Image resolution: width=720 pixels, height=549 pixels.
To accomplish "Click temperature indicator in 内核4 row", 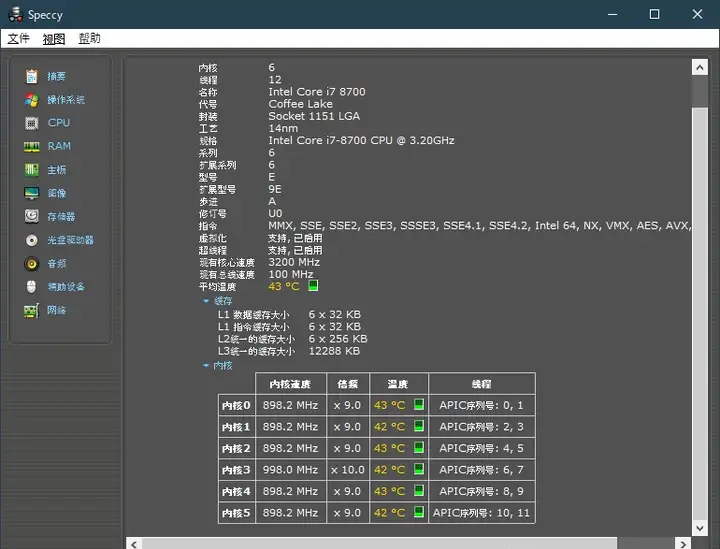I will pyautogui.click(x=418, y=491).
